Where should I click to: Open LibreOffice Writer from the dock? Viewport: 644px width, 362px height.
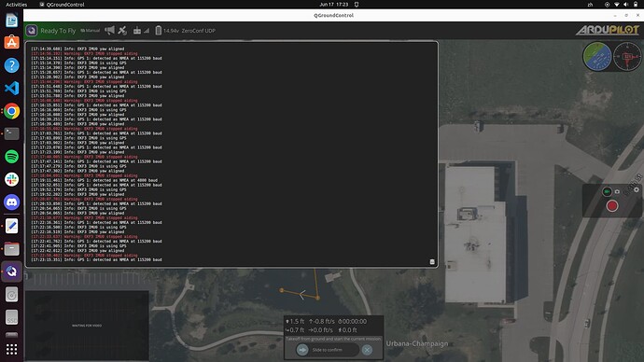pyautogui.click(x=11, y=20)
